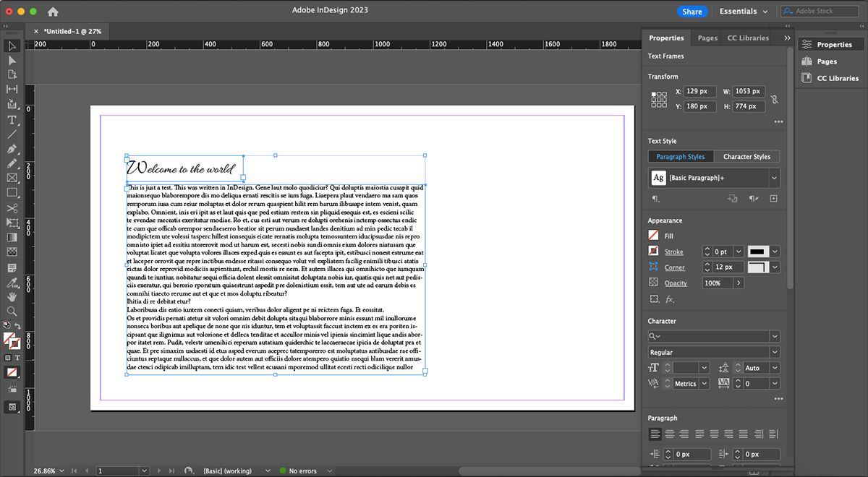Image resolution: width=868 pixels, height=477 pixels.
Task: Select the Rectangle Frame tool
Action: point(12,178)
